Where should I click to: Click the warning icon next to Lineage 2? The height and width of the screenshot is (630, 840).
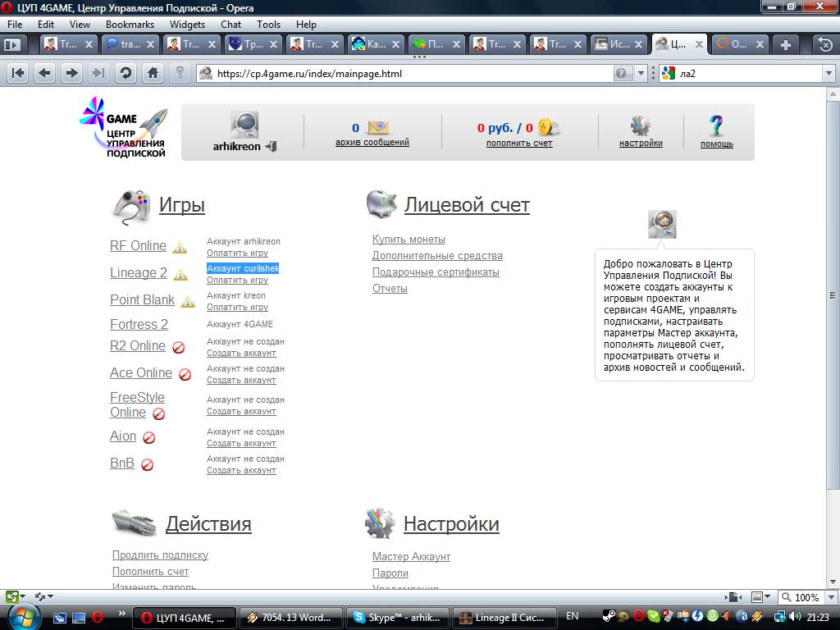[x=181, y=275]
